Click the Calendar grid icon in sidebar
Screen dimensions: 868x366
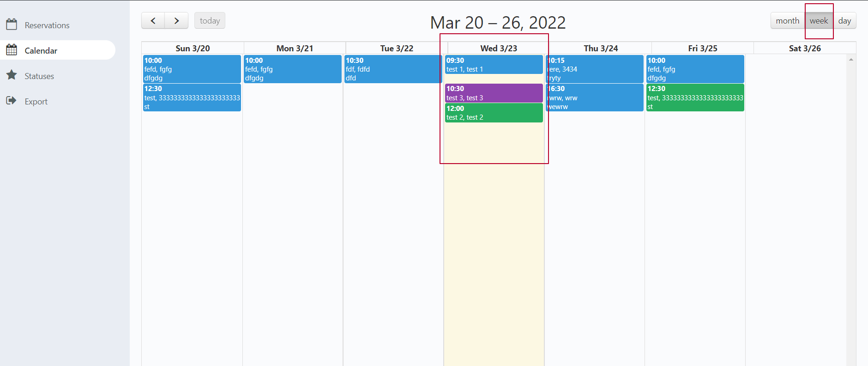pos(12,50)
